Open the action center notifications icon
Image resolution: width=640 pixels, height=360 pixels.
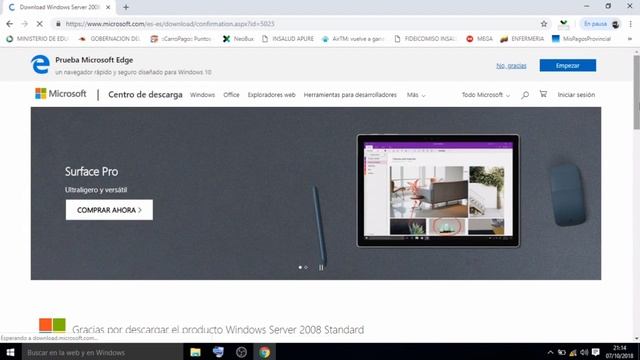596,352
